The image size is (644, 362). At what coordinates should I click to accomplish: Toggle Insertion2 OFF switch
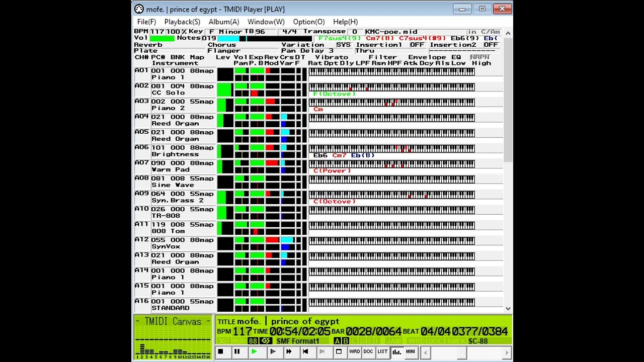tap(491, 45)
